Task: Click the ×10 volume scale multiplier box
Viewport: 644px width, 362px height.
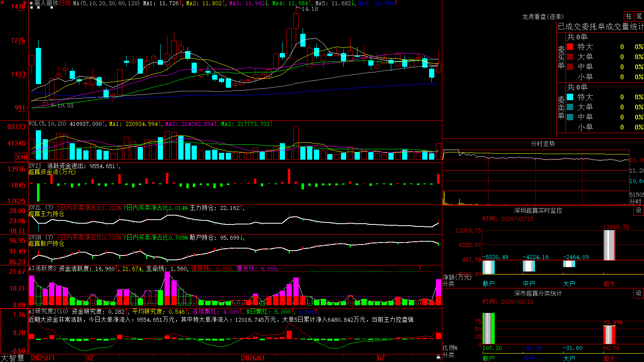Action: [x=21, y=157]
